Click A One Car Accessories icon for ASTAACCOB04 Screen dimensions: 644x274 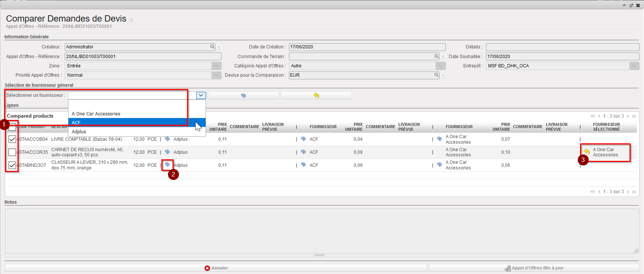pos(439,139)
